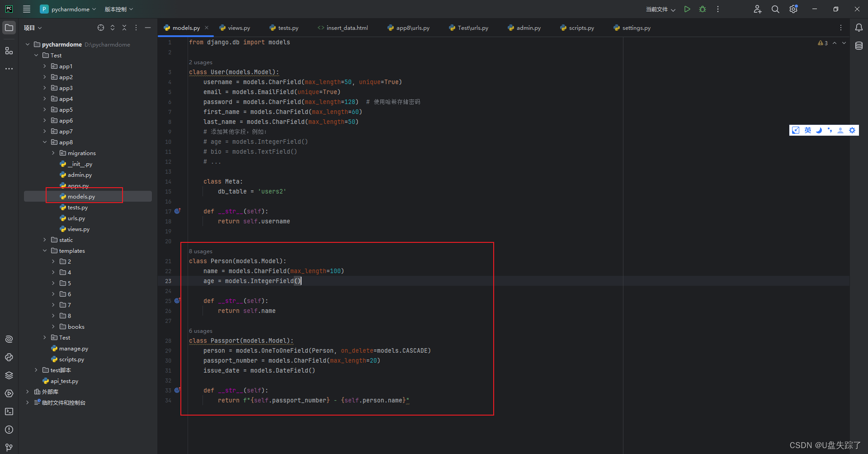The height and width of the screenshot is (454, 868).
Task: Close the models.py editor tab
Action: click(x=207, y=28)
